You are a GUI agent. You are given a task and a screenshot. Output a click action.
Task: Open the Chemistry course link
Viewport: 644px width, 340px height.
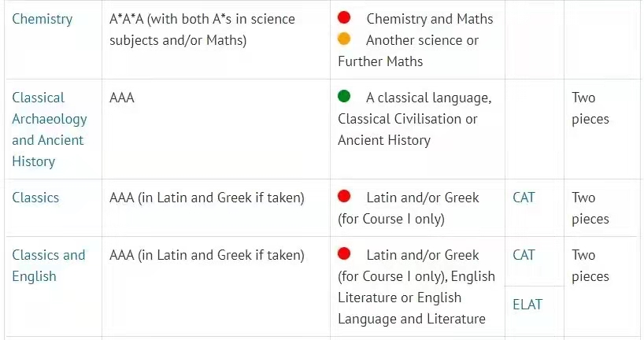[x=43, y=19]
